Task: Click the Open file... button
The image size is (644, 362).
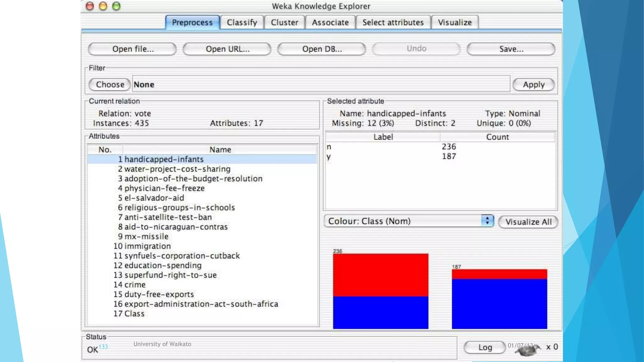Action: coord(132,49)
